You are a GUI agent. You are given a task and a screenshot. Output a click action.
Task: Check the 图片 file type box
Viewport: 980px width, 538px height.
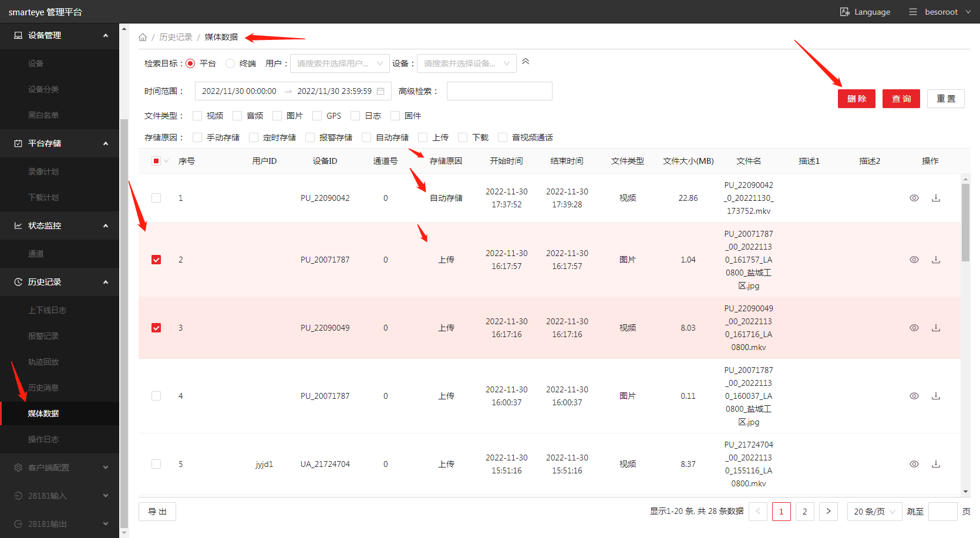(x=277, y=116)
